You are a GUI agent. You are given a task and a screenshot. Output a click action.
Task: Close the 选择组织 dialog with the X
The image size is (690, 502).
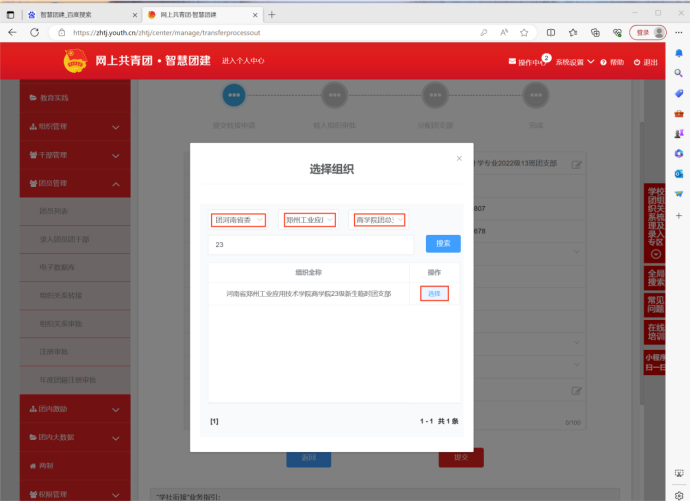point(459,158)
